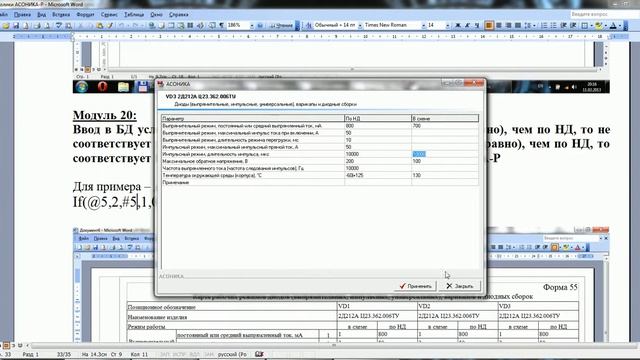Viewport: 640px width, 360px height.
Task: Click Закрыть button in АСОНИКА dialog
Action: [459, 286]
